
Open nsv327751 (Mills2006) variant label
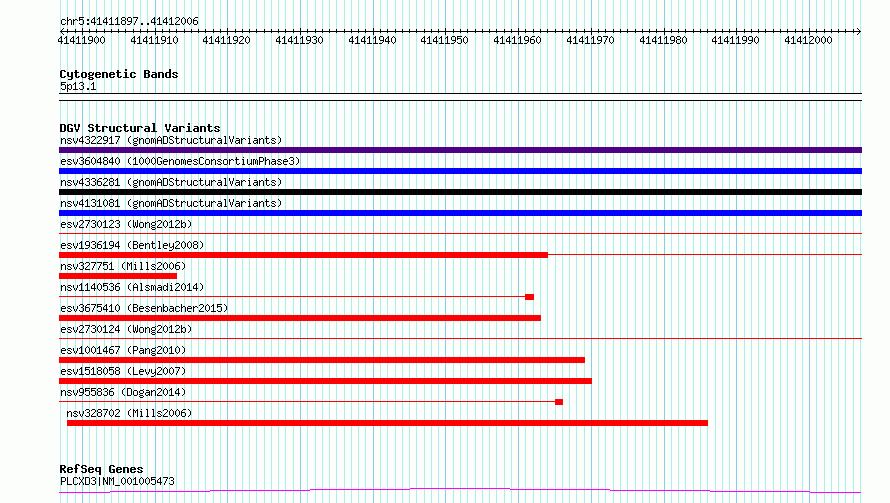point(123,266)
